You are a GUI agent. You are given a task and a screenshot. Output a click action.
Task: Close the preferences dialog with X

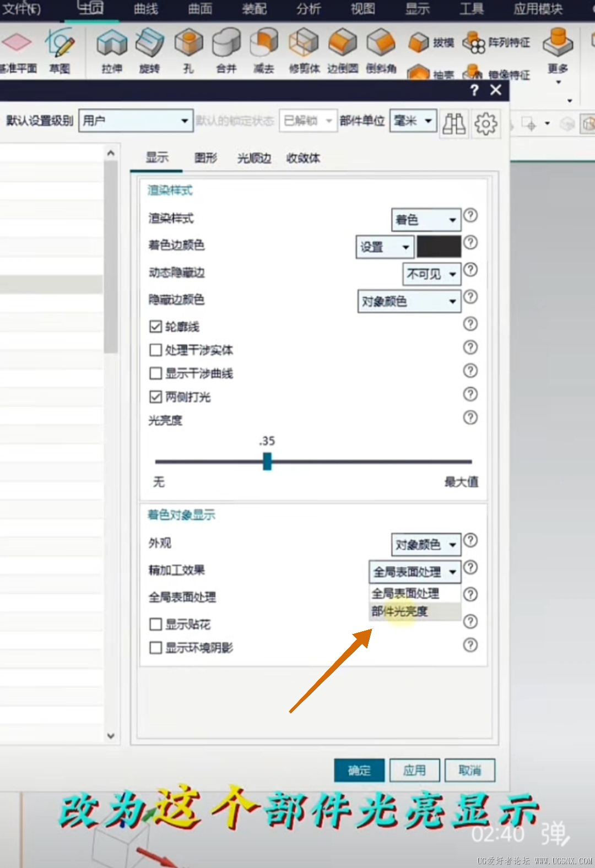coord(496,90)
